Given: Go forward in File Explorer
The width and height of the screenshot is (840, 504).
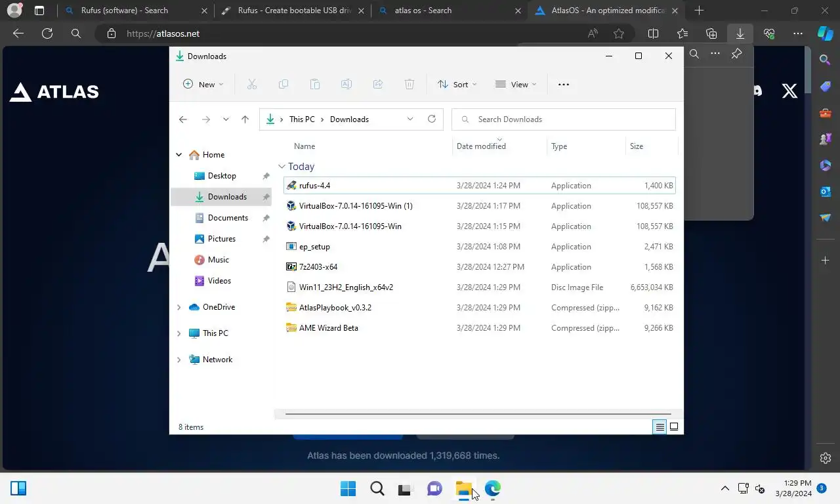Looking at the screenshot, I should [x=206, y=119].
